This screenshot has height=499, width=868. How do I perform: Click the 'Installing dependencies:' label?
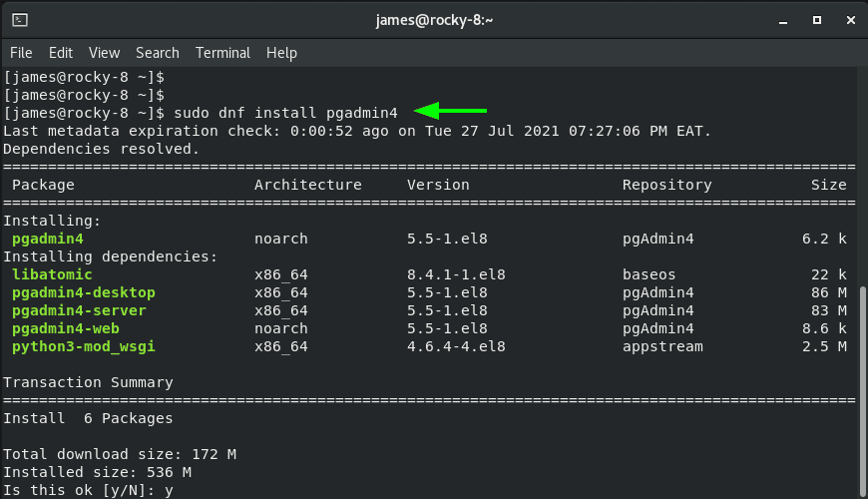110,256
